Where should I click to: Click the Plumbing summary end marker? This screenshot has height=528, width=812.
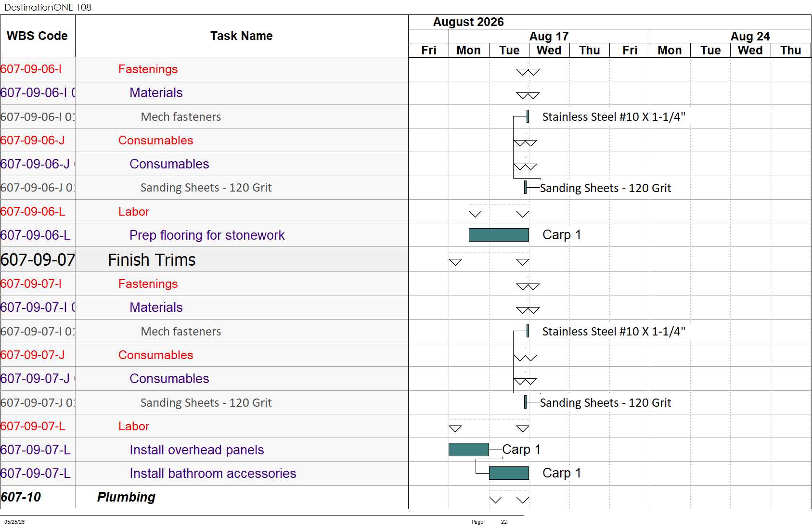coord(523,500)
